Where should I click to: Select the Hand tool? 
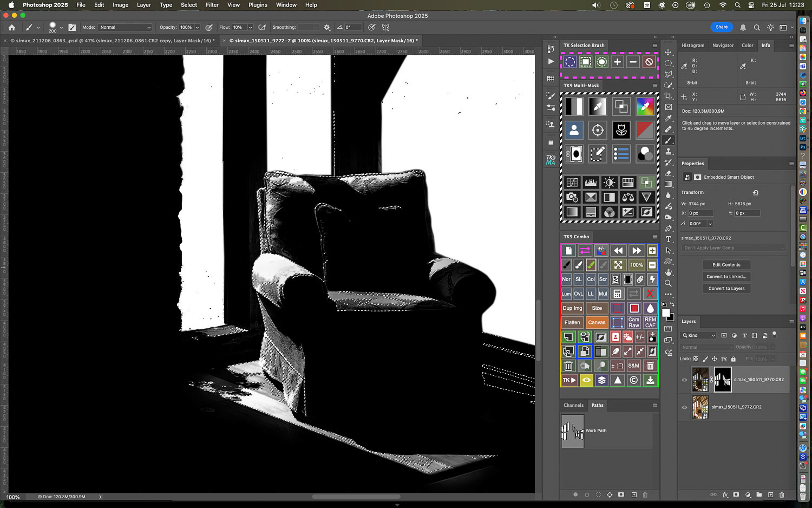pyautogui.click(x=668, y=272)
